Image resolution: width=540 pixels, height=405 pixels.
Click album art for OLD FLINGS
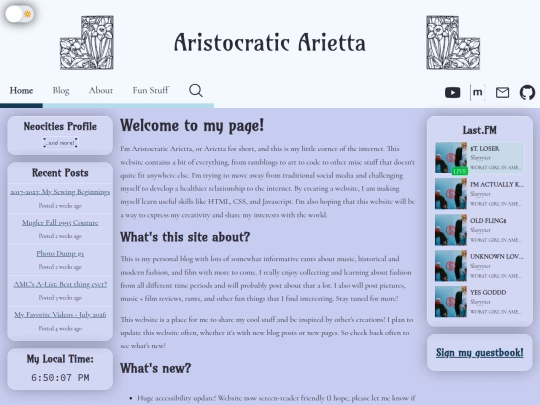pyautogui.click(x=451, y=230)
